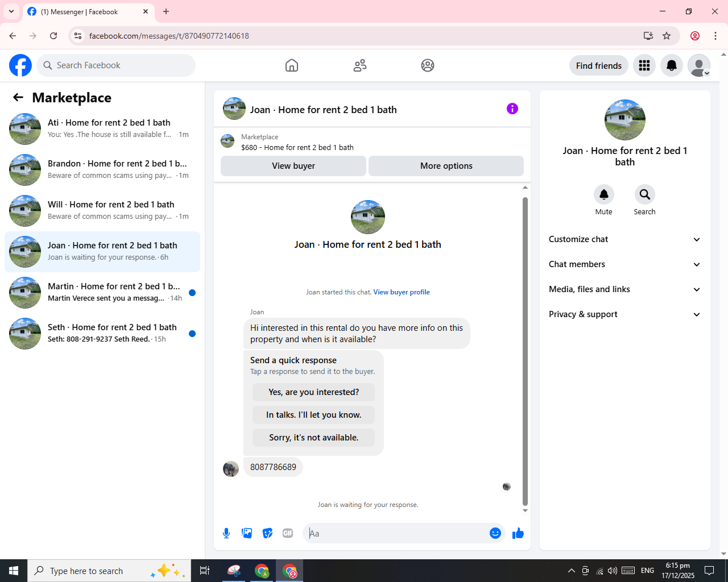Open the emoji picker in message box
This screenshot has width=728, height=582.
tap(495, 533)
